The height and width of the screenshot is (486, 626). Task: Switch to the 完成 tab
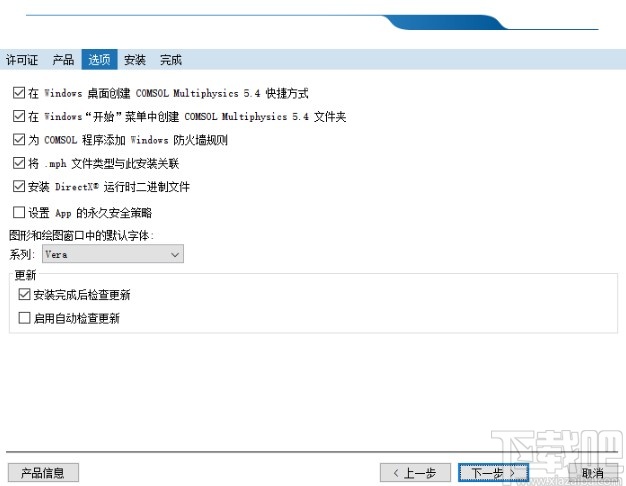(x=171, y=60)
